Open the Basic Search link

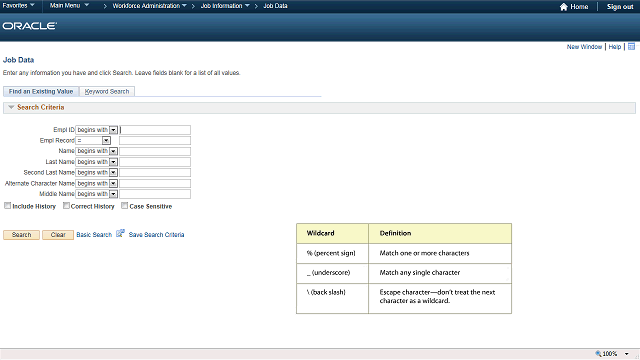coord(94,235)
